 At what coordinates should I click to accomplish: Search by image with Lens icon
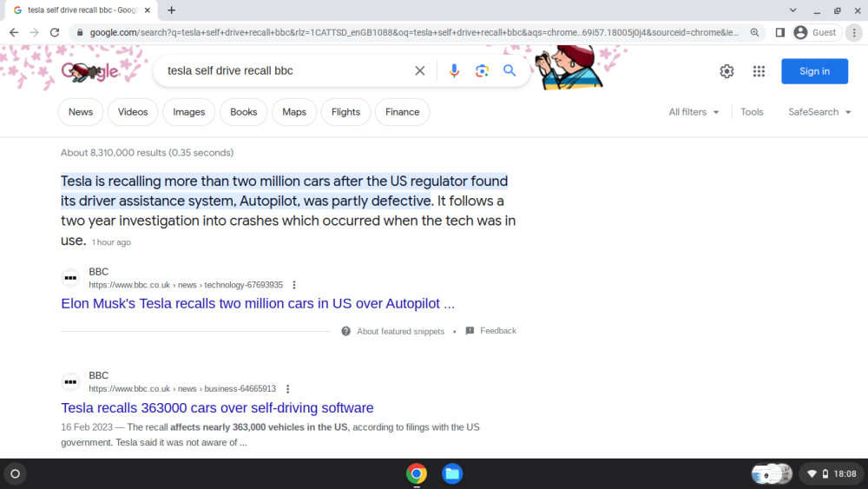click(x=482, y=71)
